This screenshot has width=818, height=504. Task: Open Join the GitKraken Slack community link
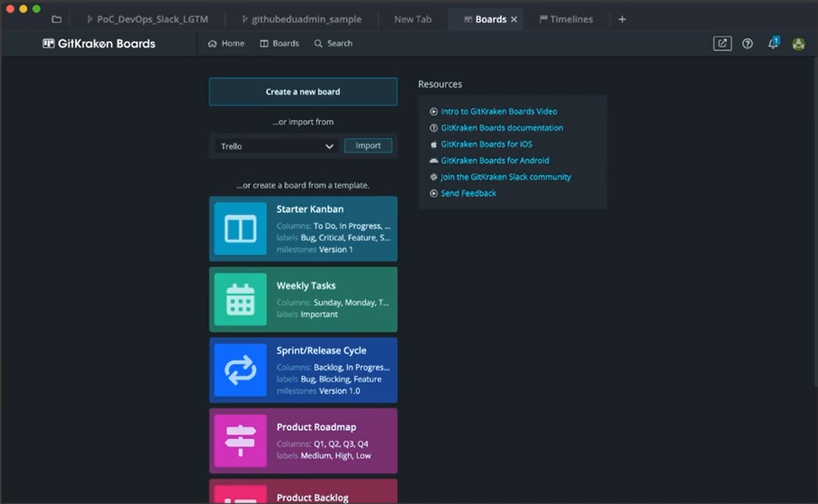(506, 177)
